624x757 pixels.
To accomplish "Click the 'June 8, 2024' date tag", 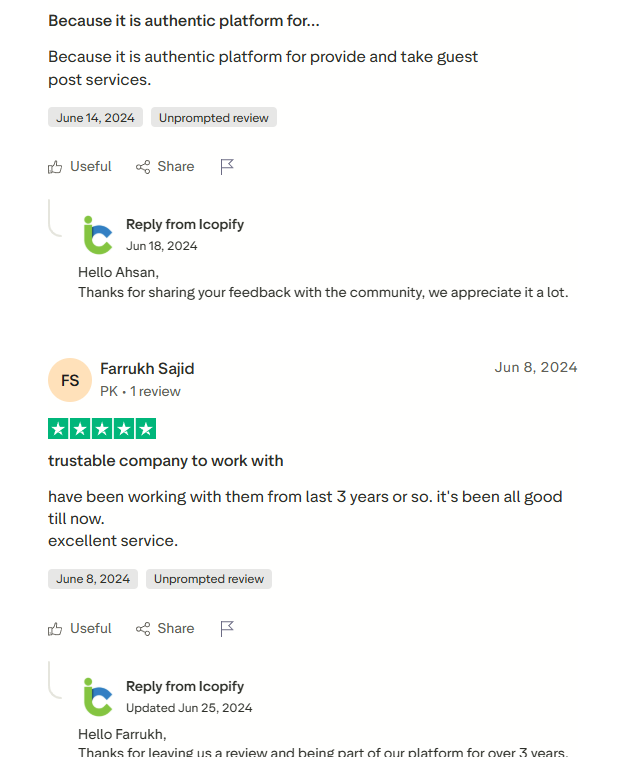I will [93, 579].
